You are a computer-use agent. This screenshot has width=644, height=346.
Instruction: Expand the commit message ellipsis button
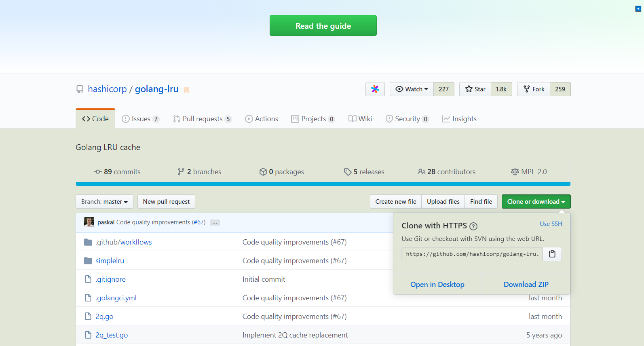pyautogui.click(x=215, y=223)
